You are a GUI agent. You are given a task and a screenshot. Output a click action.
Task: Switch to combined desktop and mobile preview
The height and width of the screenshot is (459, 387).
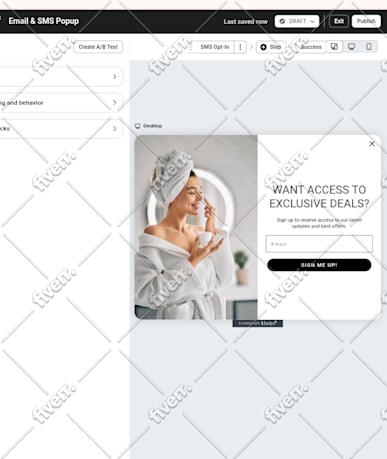(x=334, y=47)
